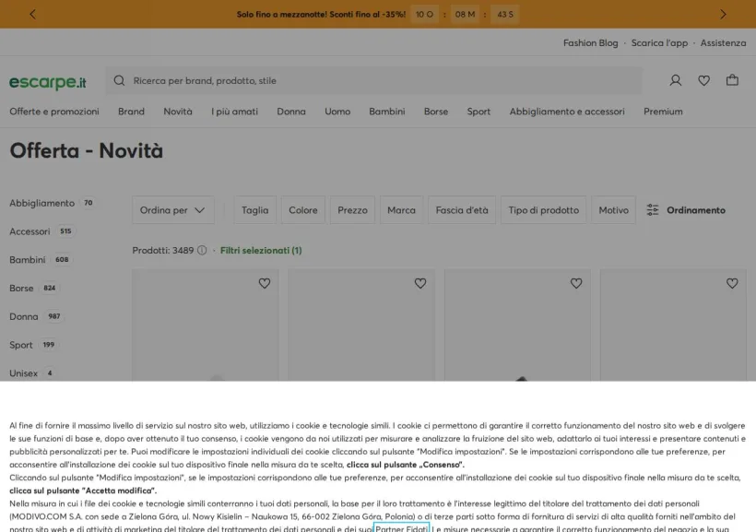756x532 pixels.
Task: Open the Brand menu
Action: (131, 112)
